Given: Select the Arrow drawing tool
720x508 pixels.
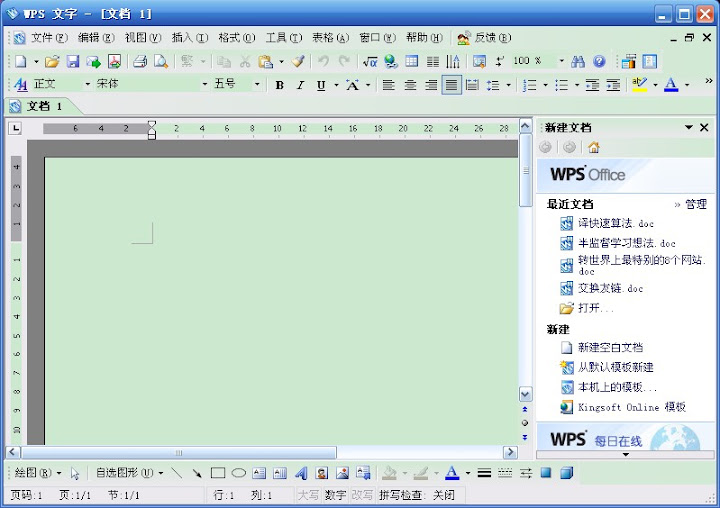Looking at the screenshot, I should coord(197,473).
